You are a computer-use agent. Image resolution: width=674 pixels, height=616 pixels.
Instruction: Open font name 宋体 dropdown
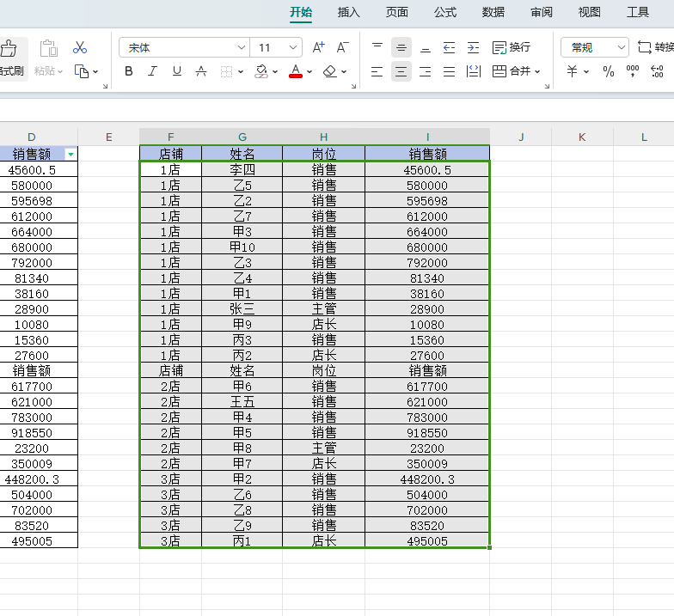242,47
